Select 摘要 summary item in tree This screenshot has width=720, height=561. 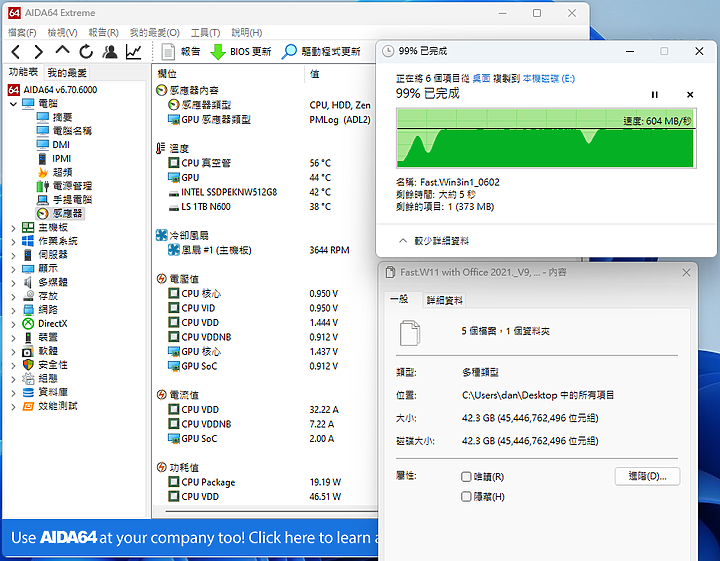click(55, 117)
